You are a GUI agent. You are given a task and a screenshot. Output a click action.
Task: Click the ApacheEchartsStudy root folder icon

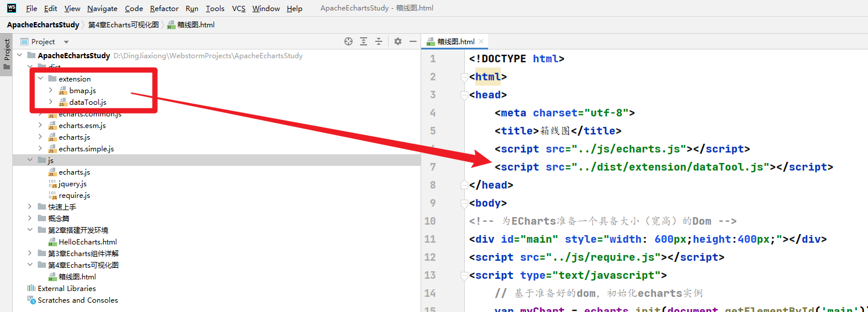(x=31, y=55)
